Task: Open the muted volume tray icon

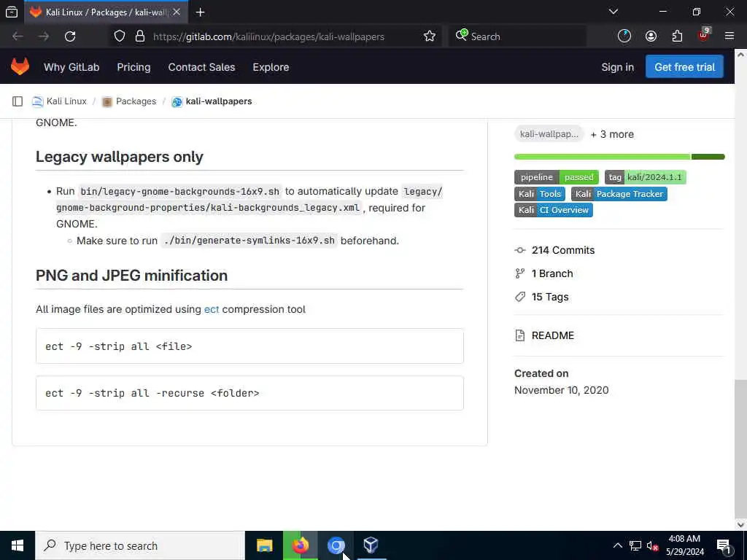Action: (x=653, y=546)
